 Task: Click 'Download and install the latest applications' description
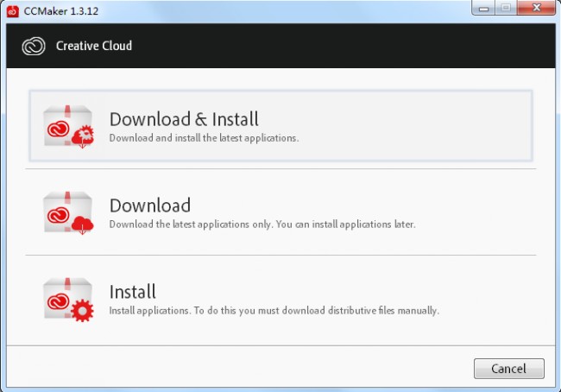click(204, 138)
